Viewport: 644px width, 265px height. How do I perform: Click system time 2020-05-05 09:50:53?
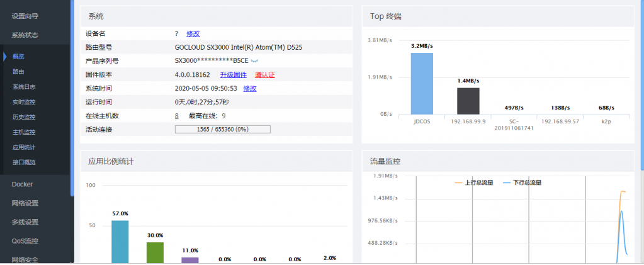click(x=206, y=88)
